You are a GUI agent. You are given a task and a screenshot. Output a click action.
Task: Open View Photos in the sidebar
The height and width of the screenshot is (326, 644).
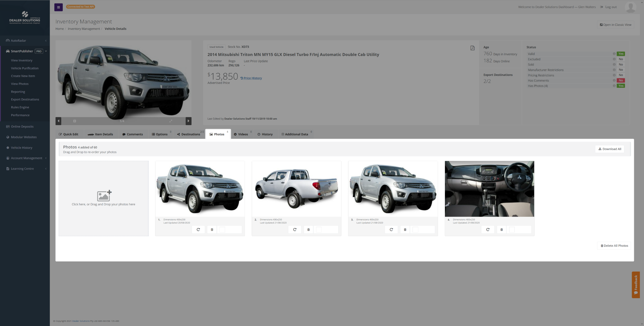(20, 84)
